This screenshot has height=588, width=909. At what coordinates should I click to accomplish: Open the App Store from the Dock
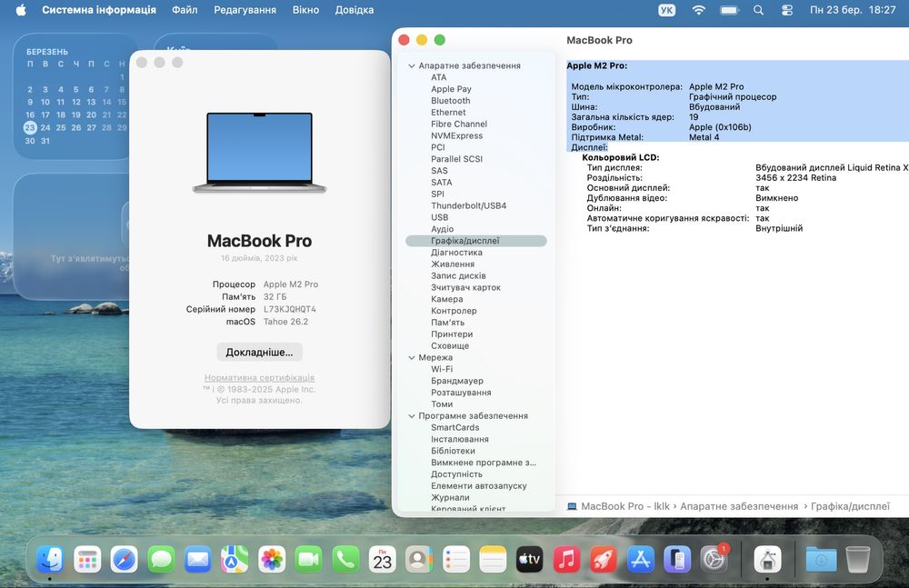click(641, 560)
